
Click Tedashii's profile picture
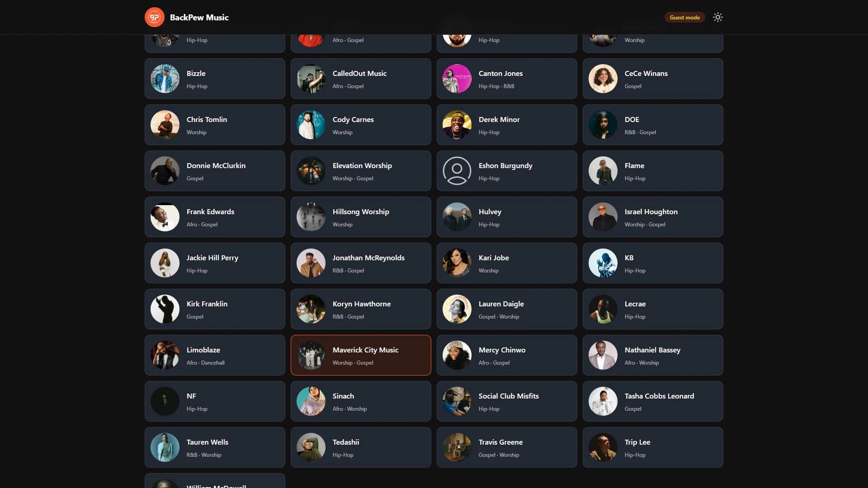[x=311, y=447]
